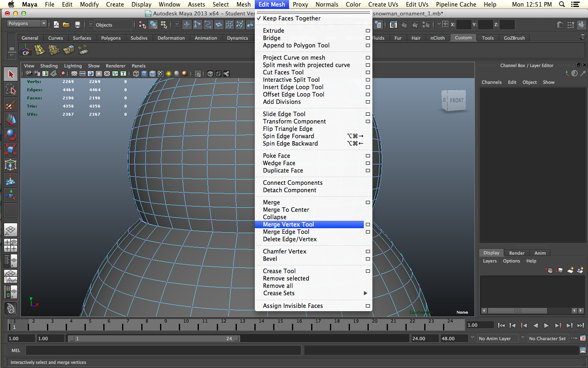The width and height of the screenshot is (588, 368).
Task: Open the Shading panel menu
Action: 49,66
